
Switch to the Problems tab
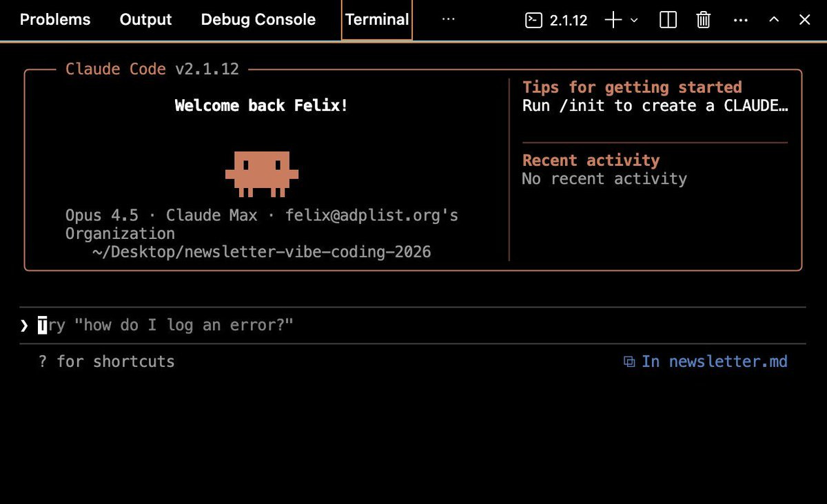55,20
